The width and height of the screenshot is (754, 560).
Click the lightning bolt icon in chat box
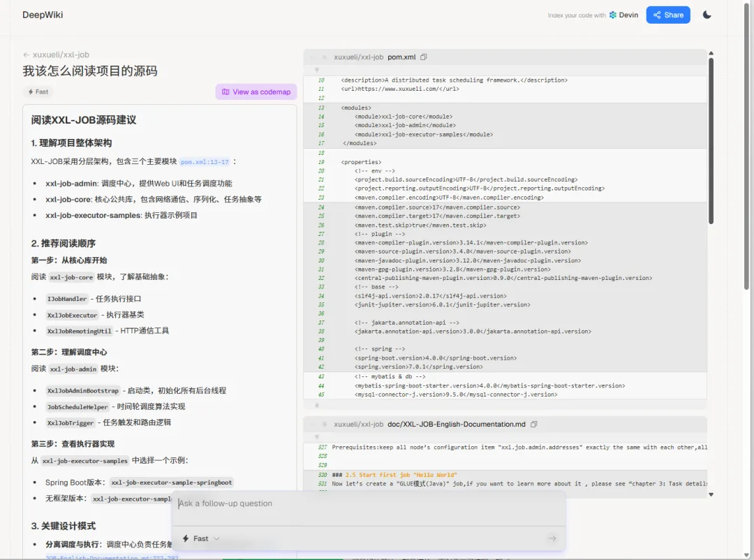coord(186,538)
